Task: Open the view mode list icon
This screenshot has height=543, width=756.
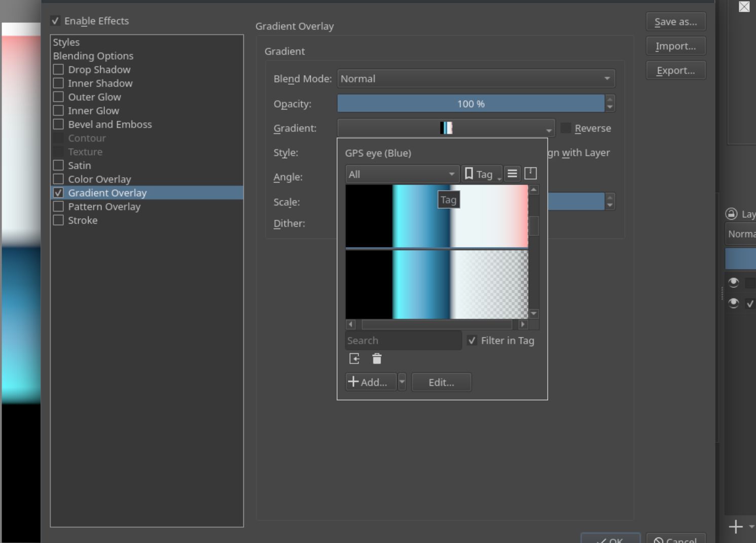Action: coord(512,174)
